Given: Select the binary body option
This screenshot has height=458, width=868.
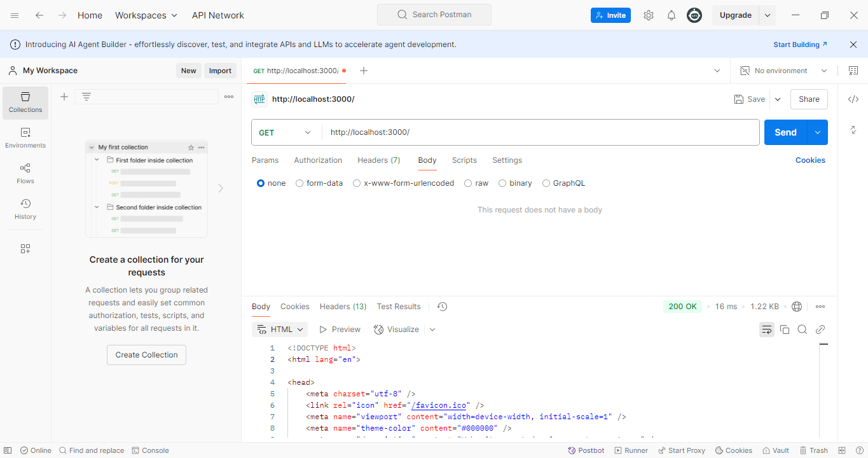Looking at the screenshot, I should click(x=502, y=183).
